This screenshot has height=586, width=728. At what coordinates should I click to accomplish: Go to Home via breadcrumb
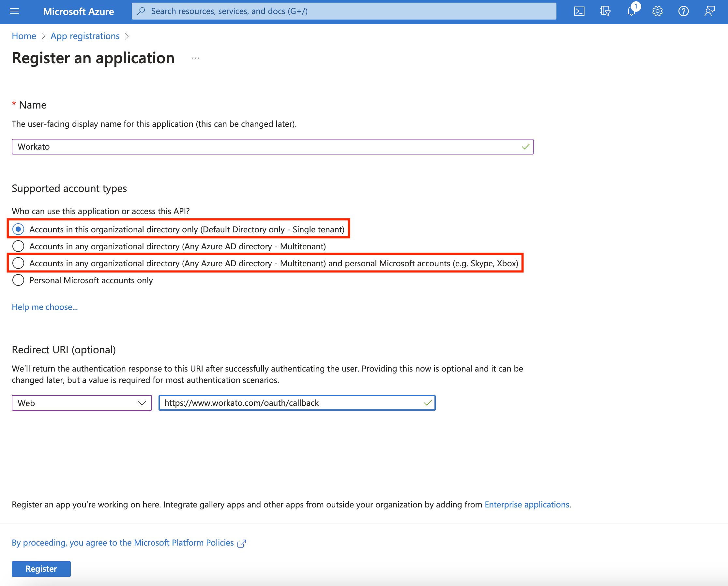point(24,36)
